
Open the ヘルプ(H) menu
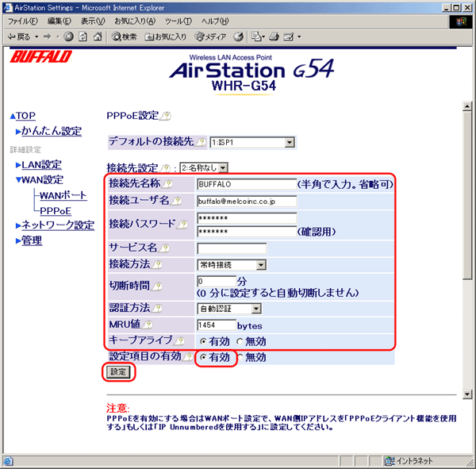point(215,21)
